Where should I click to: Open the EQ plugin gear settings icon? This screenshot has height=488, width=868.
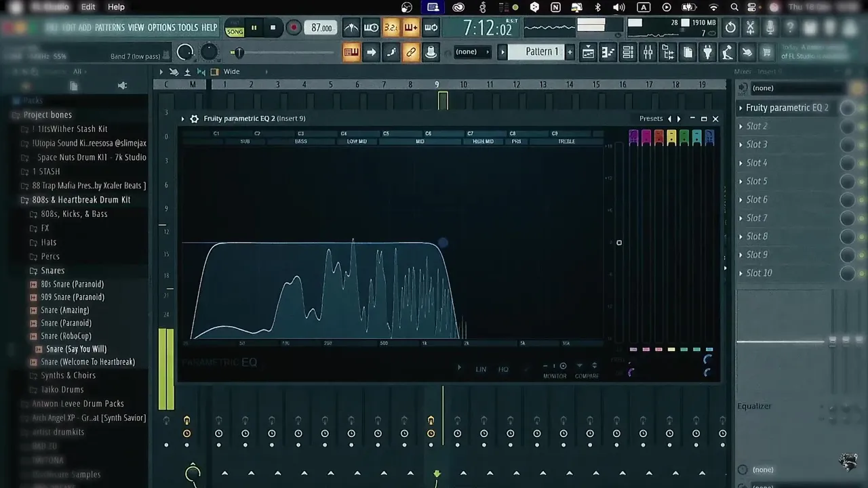pyautogui.click(x=195, y=119)
